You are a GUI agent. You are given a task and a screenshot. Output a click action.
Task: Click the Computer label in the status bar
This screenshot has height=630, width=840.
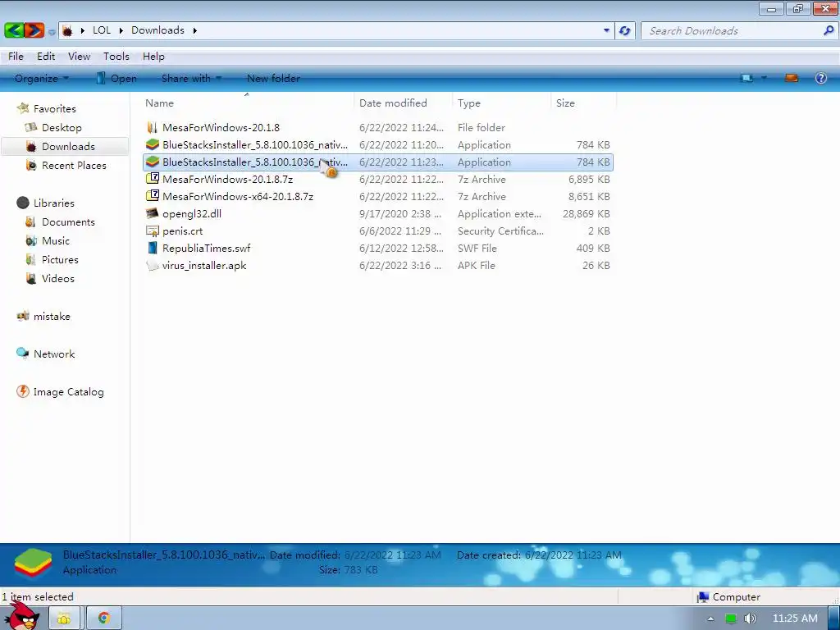736,597
